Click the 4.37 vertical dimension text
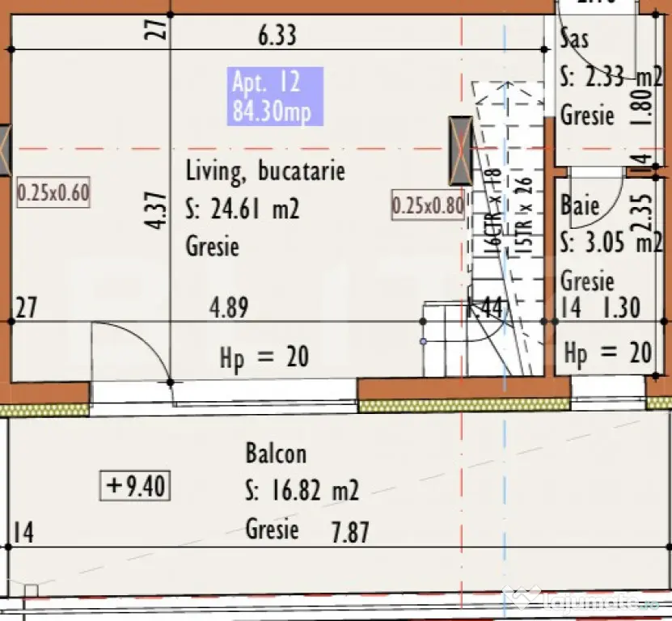 coord(158,210)
